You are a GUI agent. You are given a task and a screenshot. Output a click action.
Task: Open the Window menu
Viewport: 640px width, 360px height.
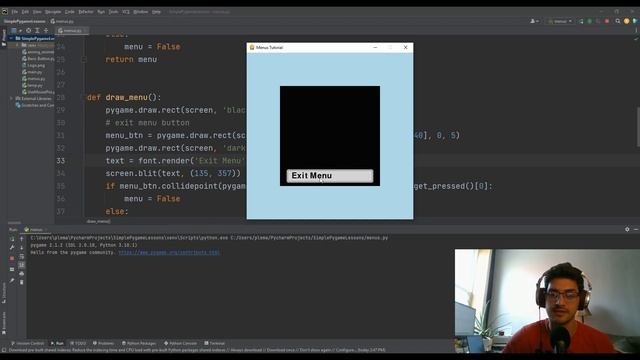pyautogui.click(x=141, y=12)
